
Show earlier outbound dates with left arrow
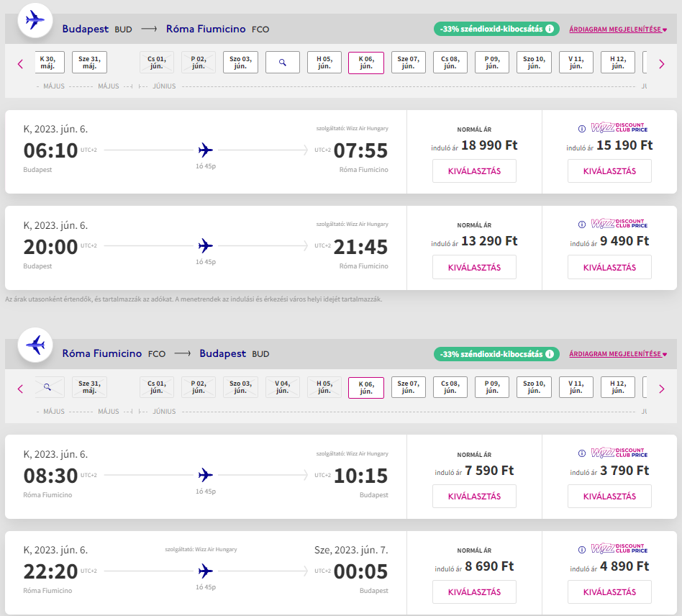20,64
